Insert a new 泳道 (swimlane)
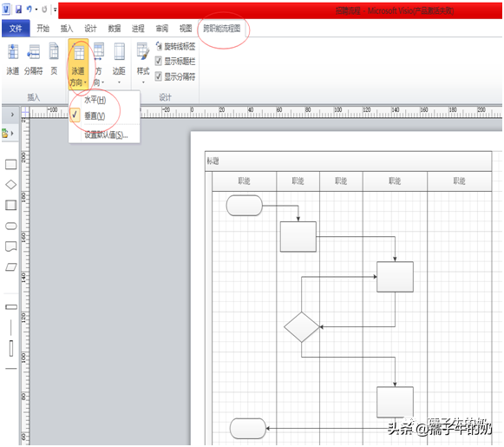The image size is (504, 447). (x=13, y=60)
